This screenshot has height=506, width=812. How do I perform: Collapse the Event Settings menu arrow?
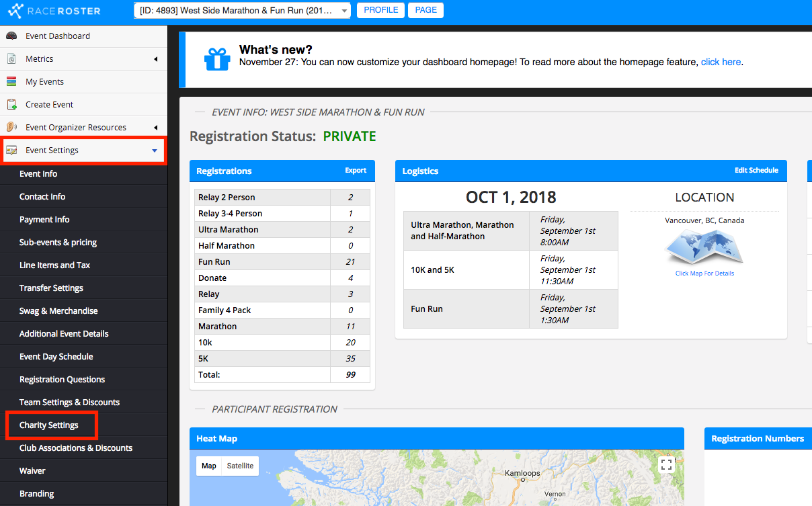155,151
